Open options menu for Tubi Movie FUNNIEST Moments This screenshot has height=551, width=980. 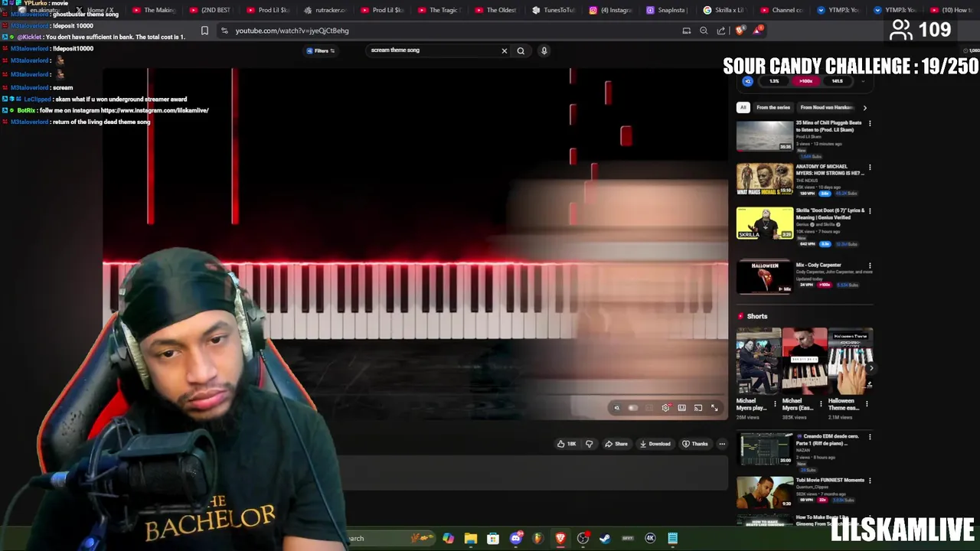point(869,481)
